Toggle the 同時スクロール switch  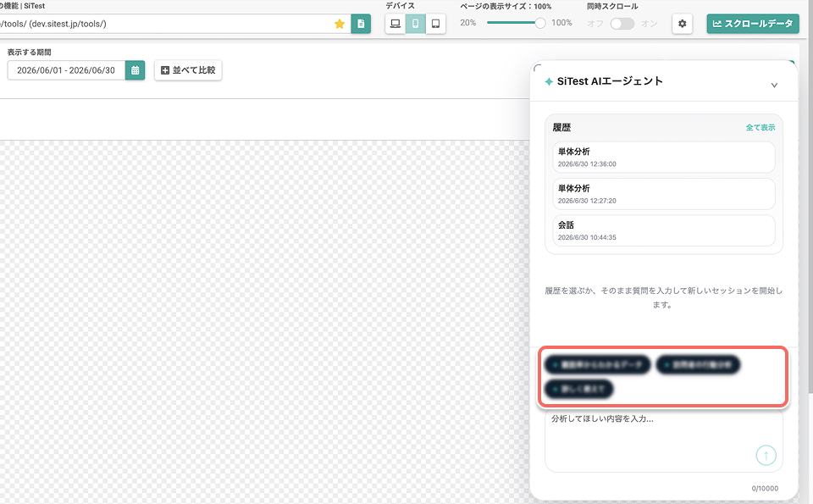[x=622, y=24]
